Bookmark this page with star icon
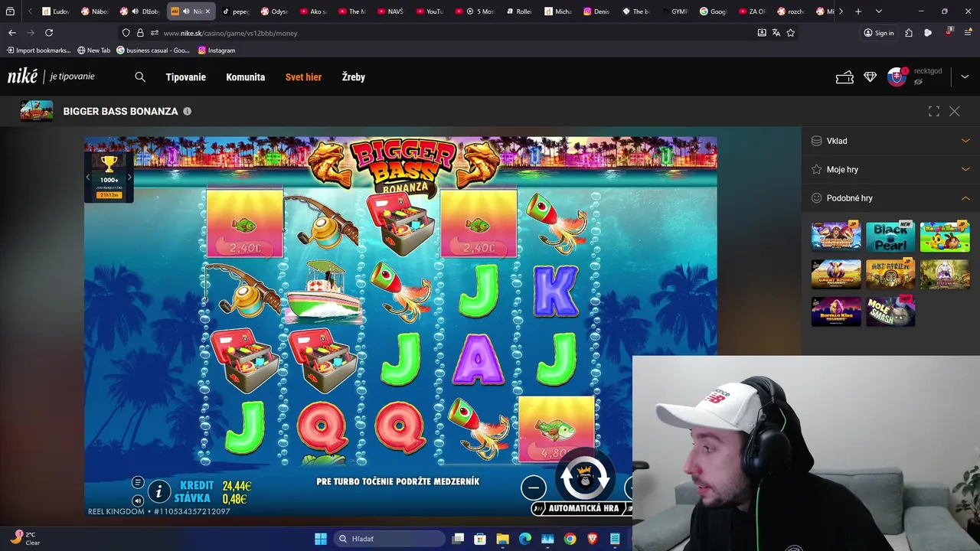The image size is (980, 551). click(791, 33)
